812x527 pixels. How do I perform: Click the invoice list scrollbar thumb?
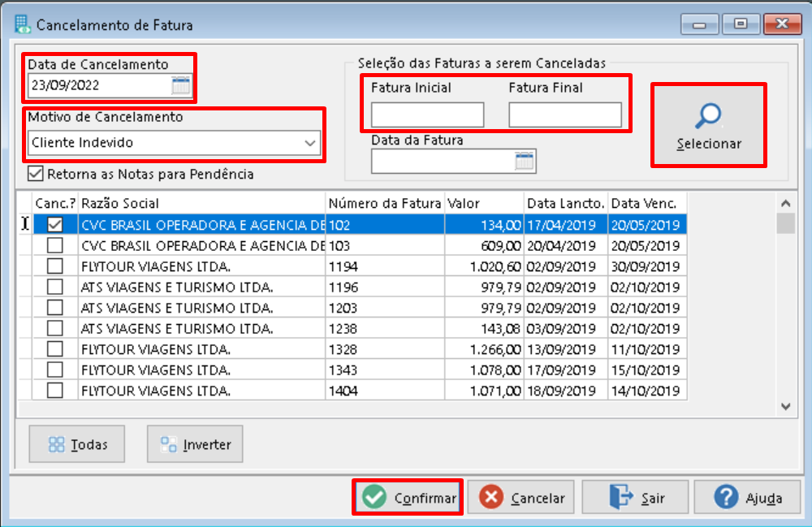tap(785, 223)
